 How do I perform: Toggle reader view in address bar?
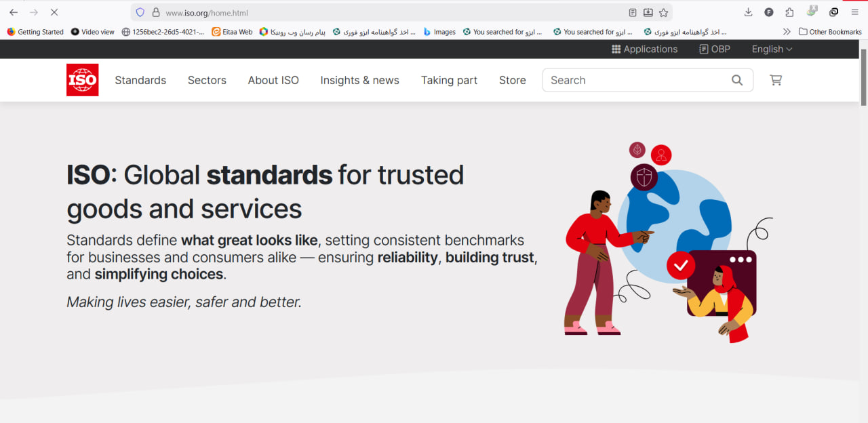tap(633, 12)
